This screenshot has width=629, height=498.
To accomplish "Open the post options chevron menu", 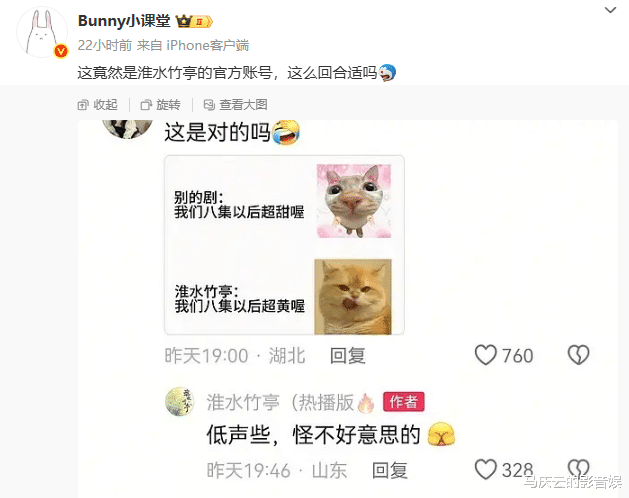I will [x=610, y=10].
